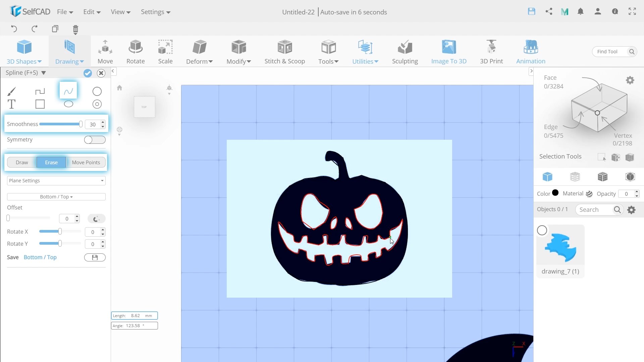Click the share icon in header
Image resolution: width=644 pixels, height=362 pixels.
point(549,11)
